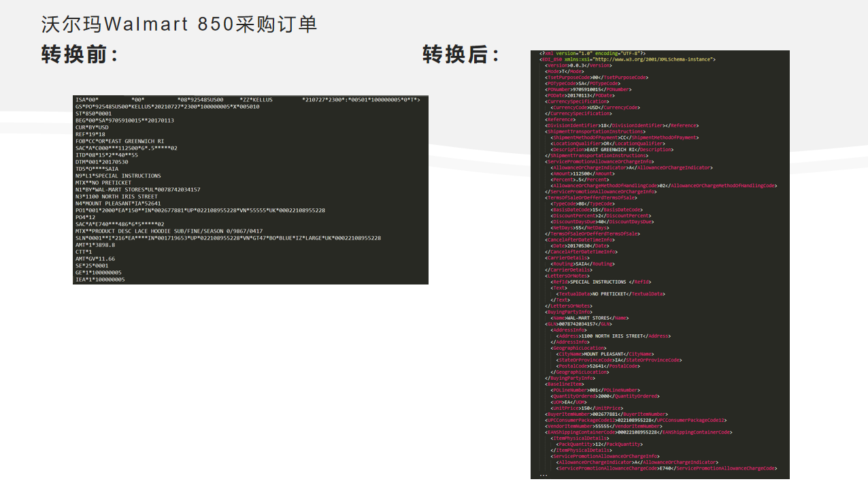
Task: Click the MTX**PRODUCT DESC LACE HOODIE line
Action: coord(169,231)
